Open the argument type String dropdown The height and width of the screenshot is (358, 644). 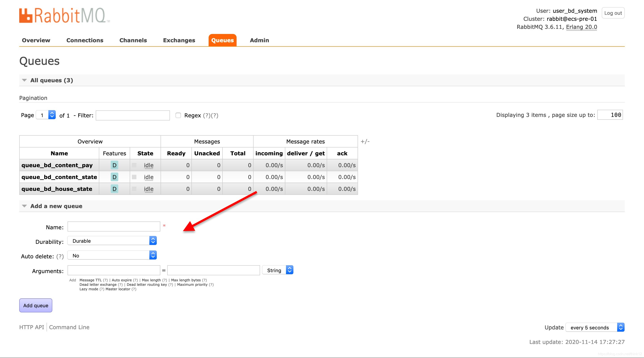coord(278,270)
